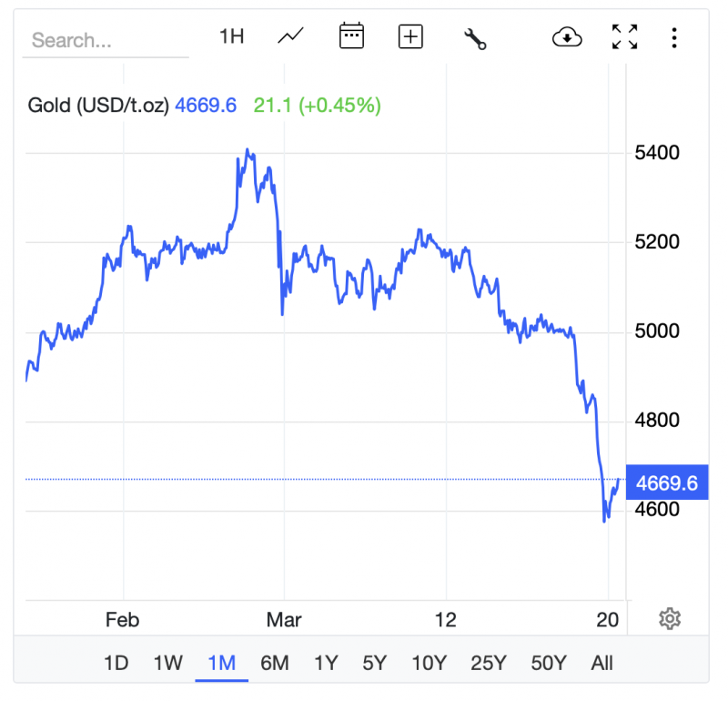The image size is (728, 701).
Task: Switch to the 6M range
Action: click(274, 663)
